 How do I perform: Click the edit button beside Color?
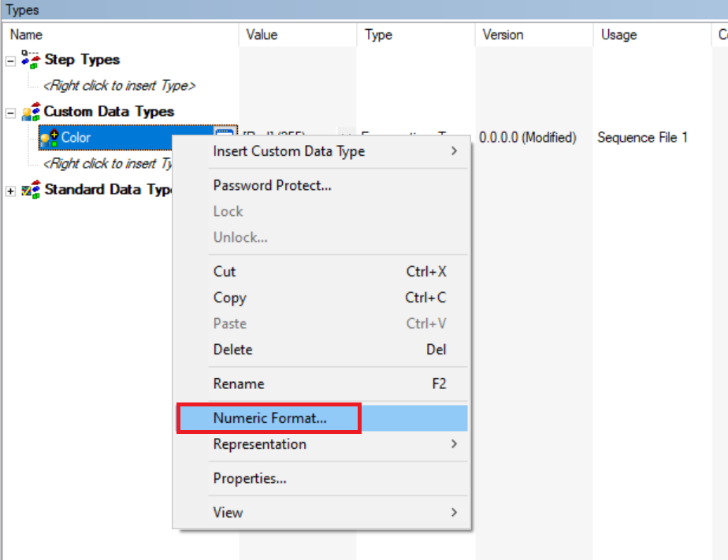pyautogui.click(x=225, y=137)
